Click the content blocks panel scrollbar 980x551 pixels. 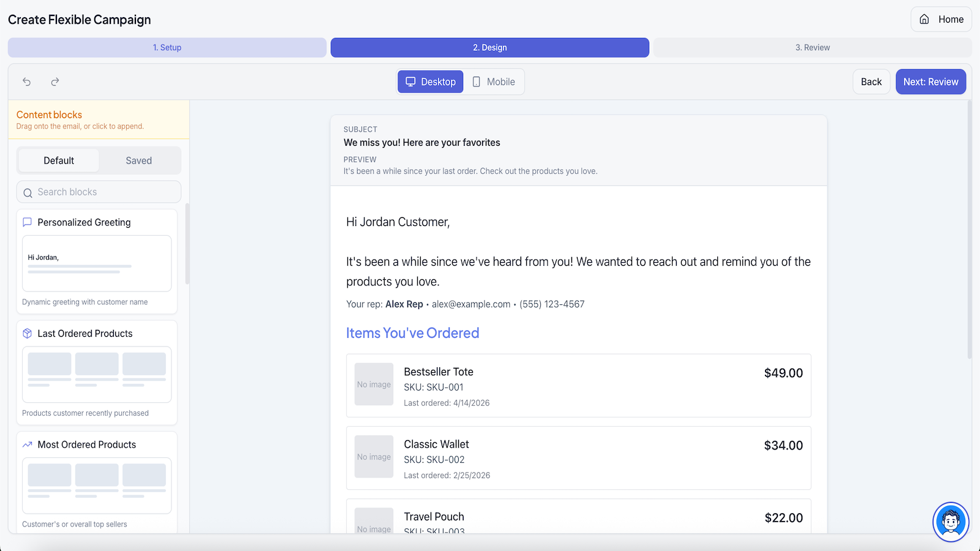click(187, 244)
